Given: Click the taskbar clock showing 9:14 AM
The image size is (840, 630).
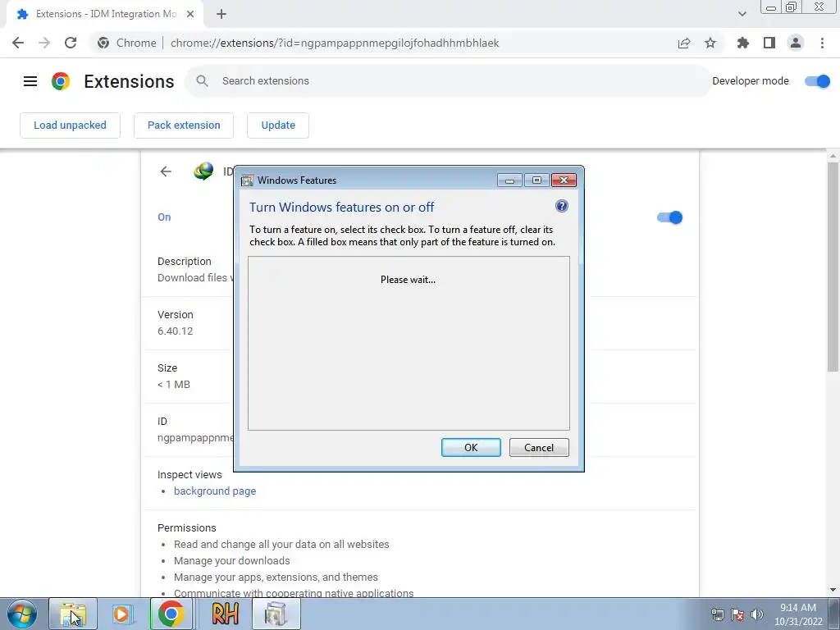Looking at the screenshot, I should 797,614.
